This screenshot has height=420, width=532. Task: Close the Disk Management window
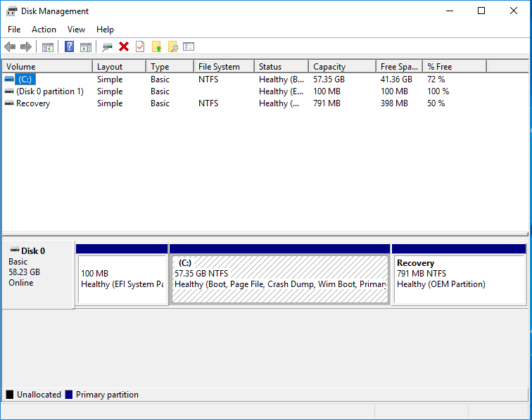click(513, 11)
